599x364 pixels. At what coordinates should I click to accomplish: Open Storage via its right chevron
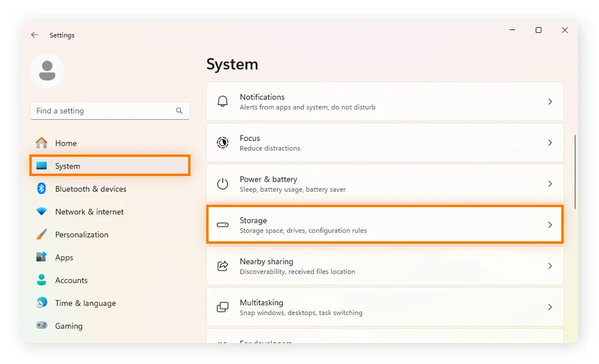[550, 225]
